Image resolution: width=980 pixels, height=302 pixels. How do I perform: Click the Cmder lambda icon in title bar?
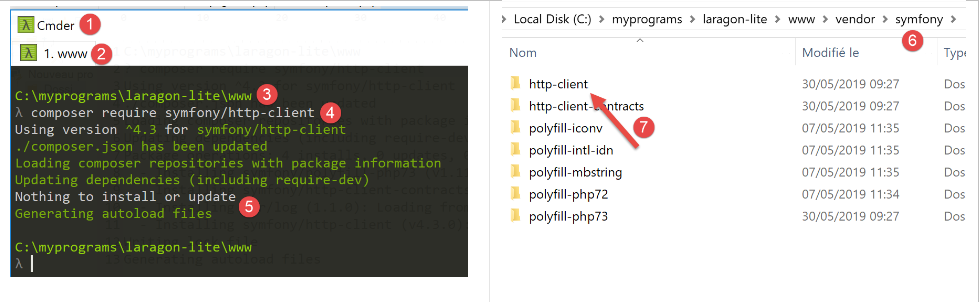[26, 25]
